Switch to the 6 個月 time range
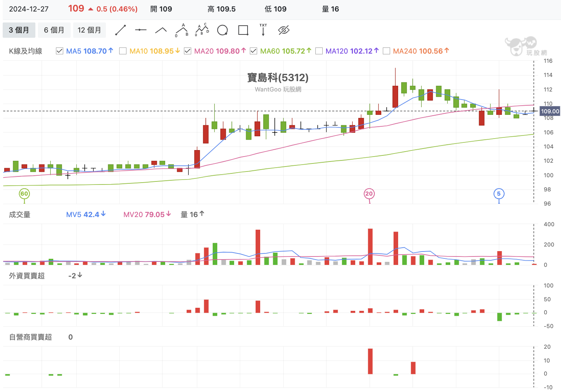Screen dimensions: 561x392 [54, 30]
